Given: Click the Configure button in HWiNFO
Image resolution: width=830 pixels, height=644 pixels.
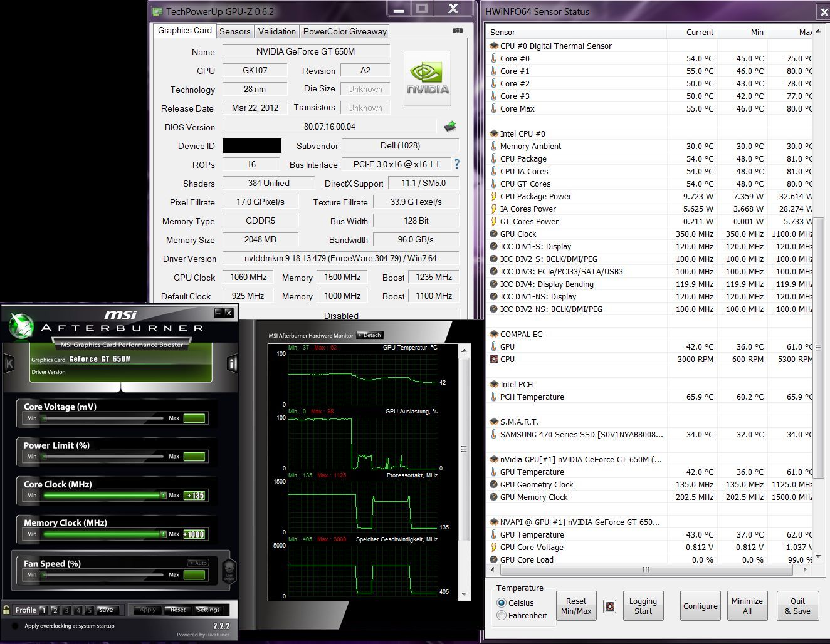Looking at the screenshot, I should pos(700,606).
